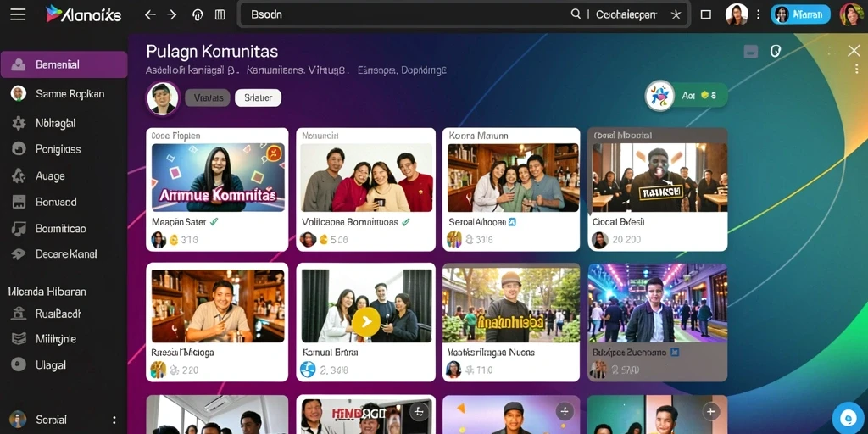This screenshot has width=868, height=434.
Task: Go back with the left arrow
Action: tap(150, 15)
